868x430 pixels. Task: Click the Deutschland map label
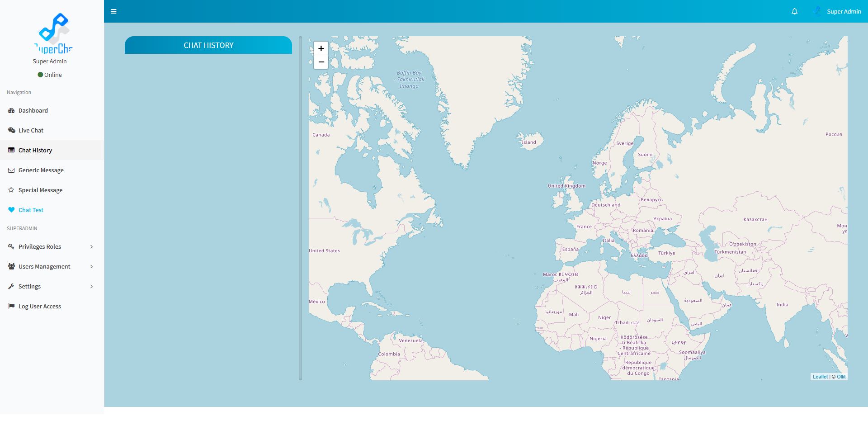pos(606,205)
